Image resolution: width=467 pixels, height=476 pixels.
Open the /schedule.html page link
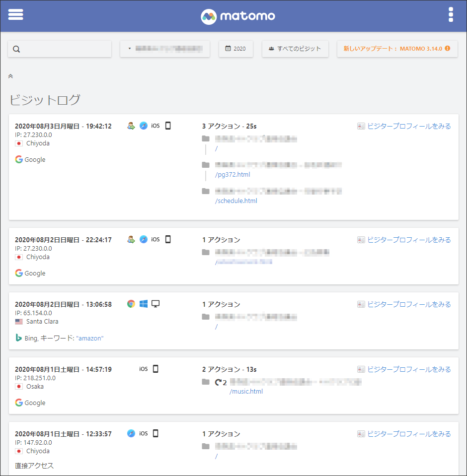[x=236, y=201]
